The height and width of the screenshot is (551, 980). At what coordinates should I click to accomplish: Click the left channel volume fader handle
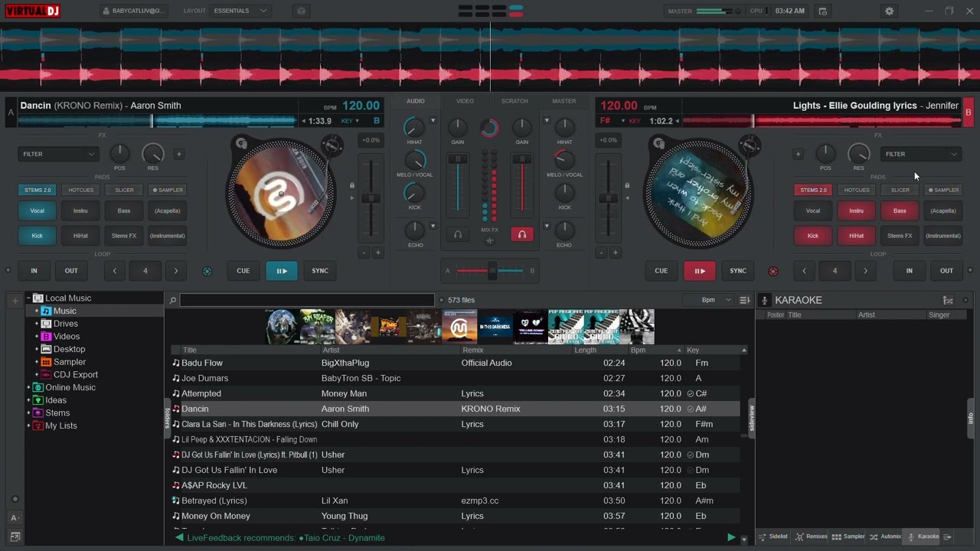click(458, 159)
